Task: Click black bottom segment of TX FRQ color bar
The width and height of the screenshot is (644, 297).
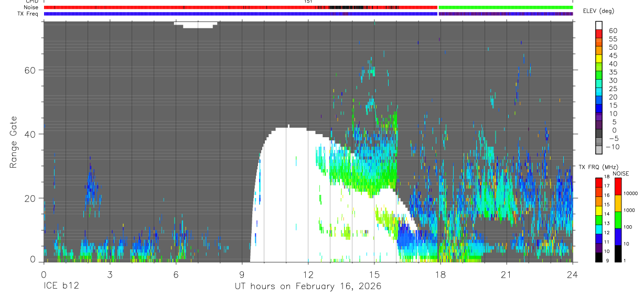Action: (599, 257)
